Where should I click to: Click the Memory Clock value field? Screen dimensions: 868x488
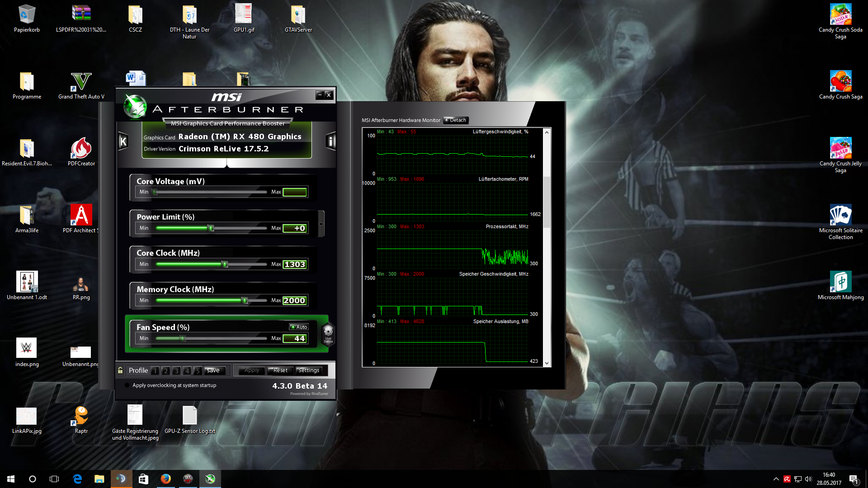click(295, 300)
